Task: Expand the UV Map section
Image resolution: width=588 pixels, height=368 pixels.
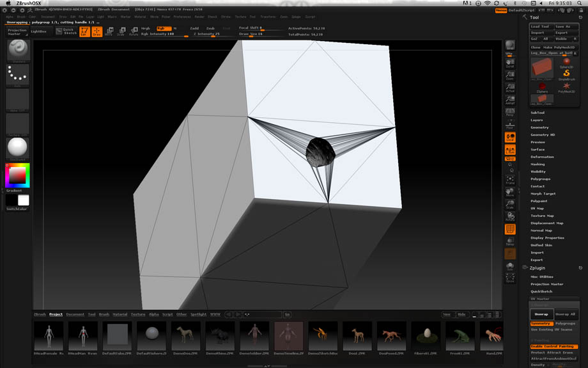Action: (x=537, y=209)
